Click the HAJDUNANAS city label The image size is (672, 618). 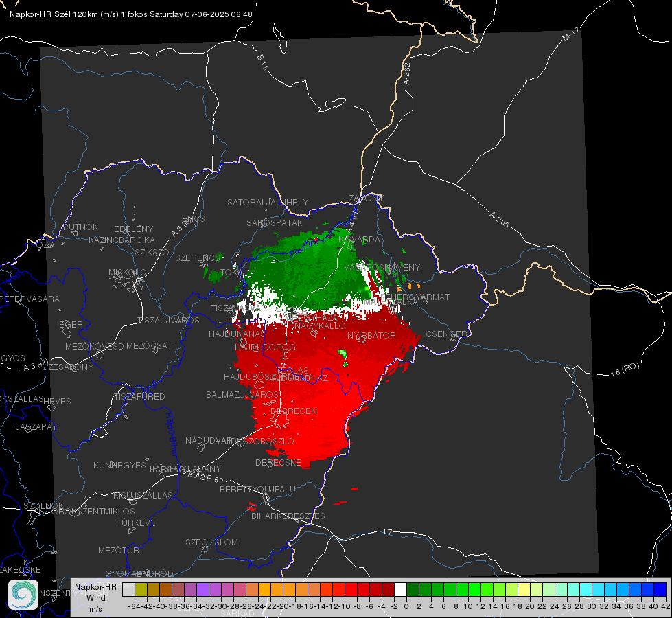pyautogui.click(x=237, y=334)
